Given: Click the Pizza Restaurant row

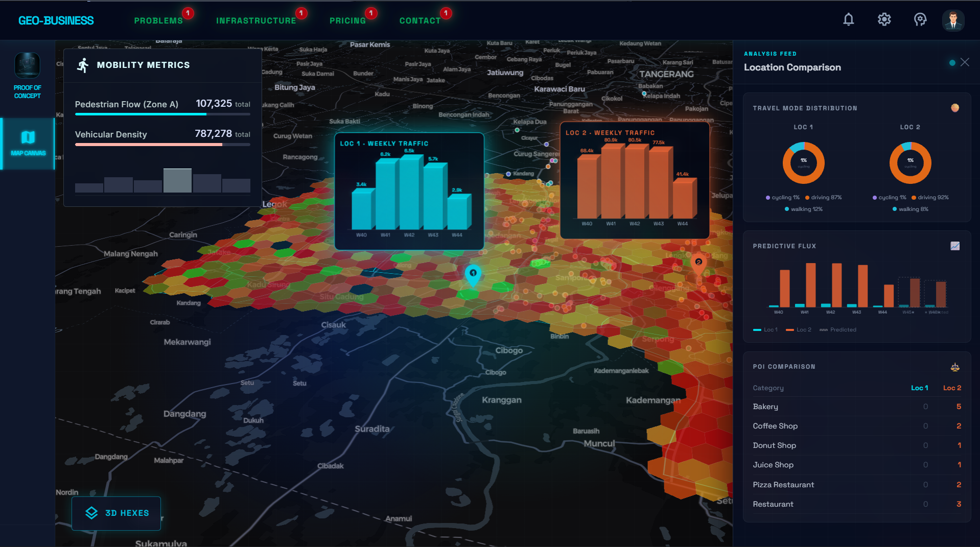Looking at the screenshot, I should point(857,485).
